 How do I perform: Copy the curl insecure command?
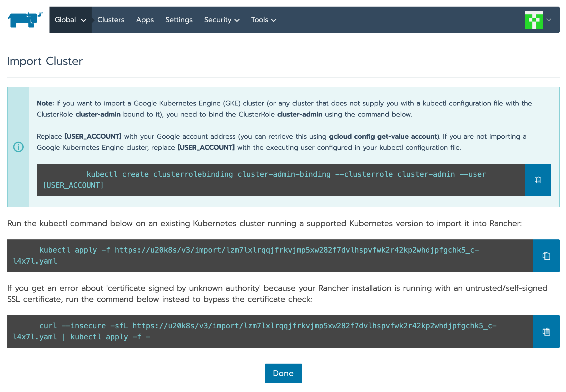pyautogui.click(x=546, y=331)
